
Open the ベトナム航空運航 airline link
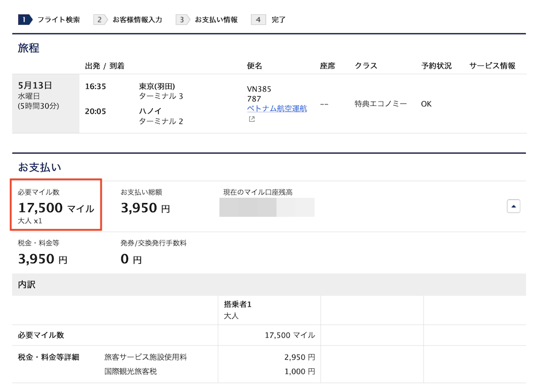coord(277,108)
